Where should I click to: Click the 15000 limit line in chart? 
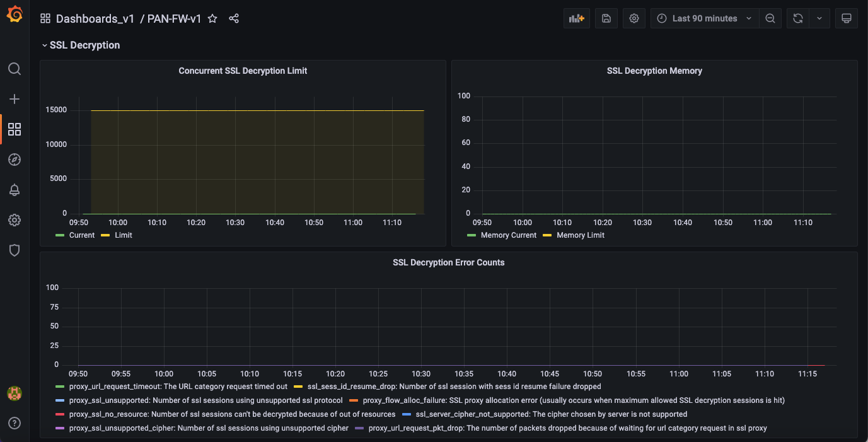click(257, 110)
